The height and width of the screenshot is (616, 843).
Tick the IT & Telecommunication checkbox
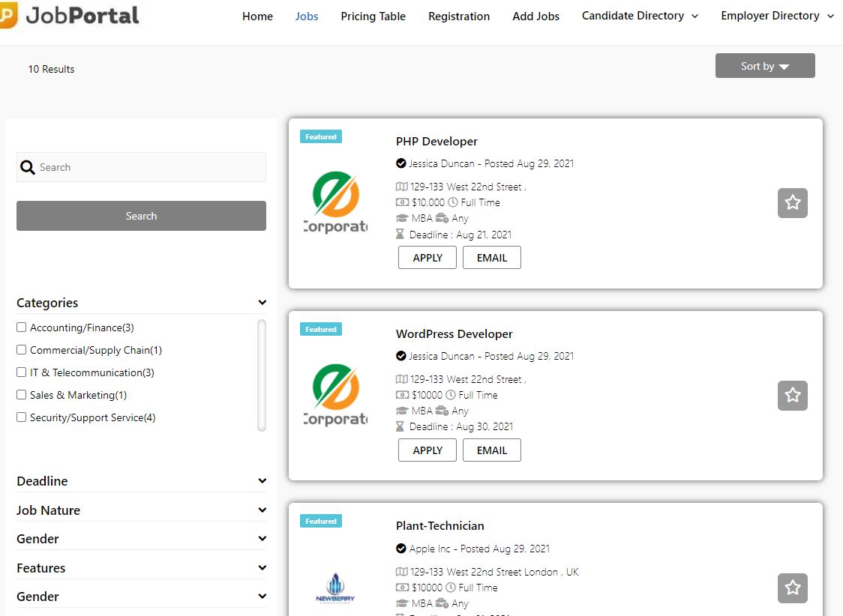click(22, 372)
